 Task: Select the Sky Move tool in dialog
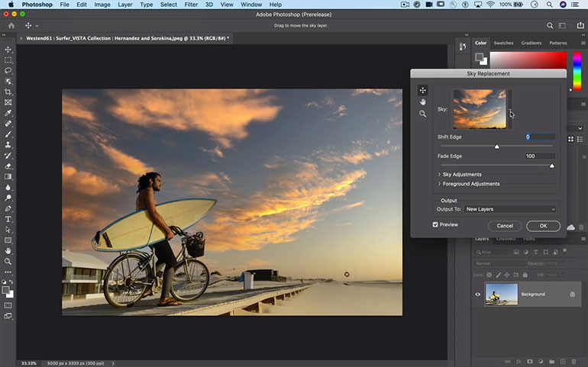pos(422,90)
